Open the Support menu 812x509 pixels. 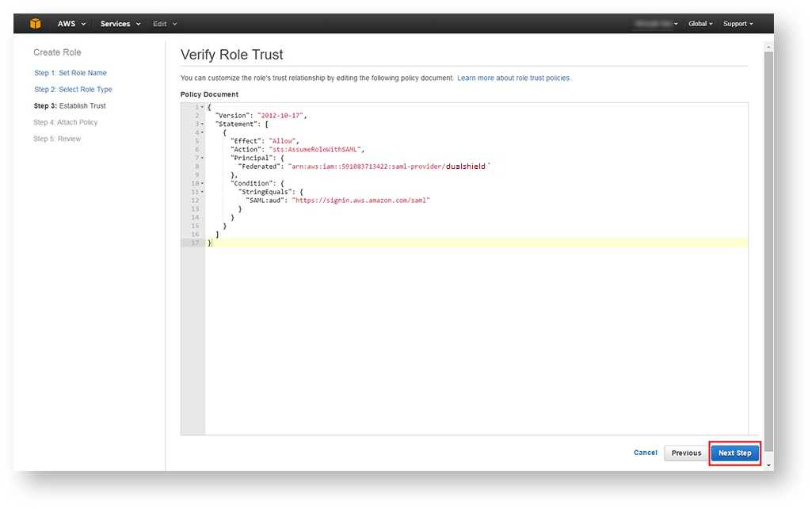pyautogui.click(x=738, y=24)
